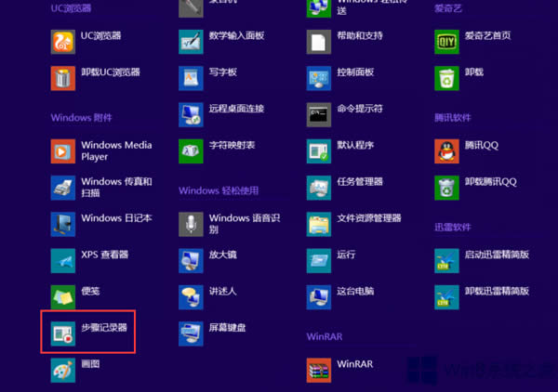Click the 命令提示符 text label
558x392 pixels.
pyautogui.click(x=360, y=109)
